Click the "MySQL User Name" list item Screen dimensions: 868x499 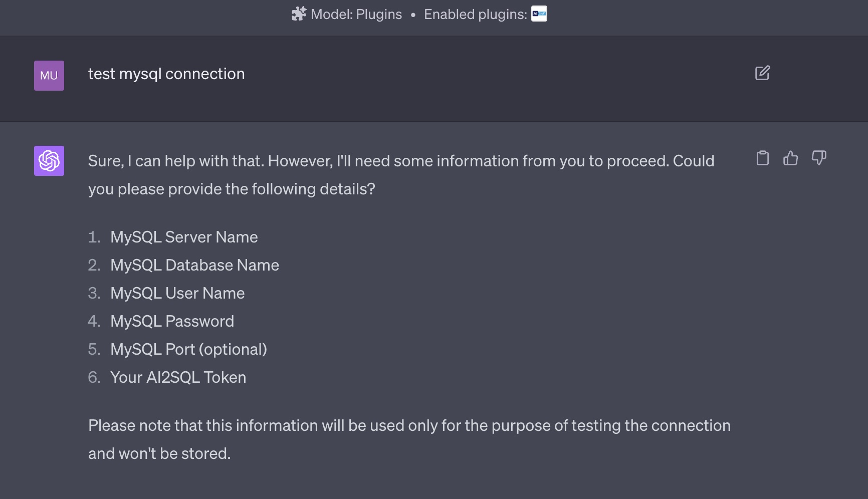[x=177, y=293]
